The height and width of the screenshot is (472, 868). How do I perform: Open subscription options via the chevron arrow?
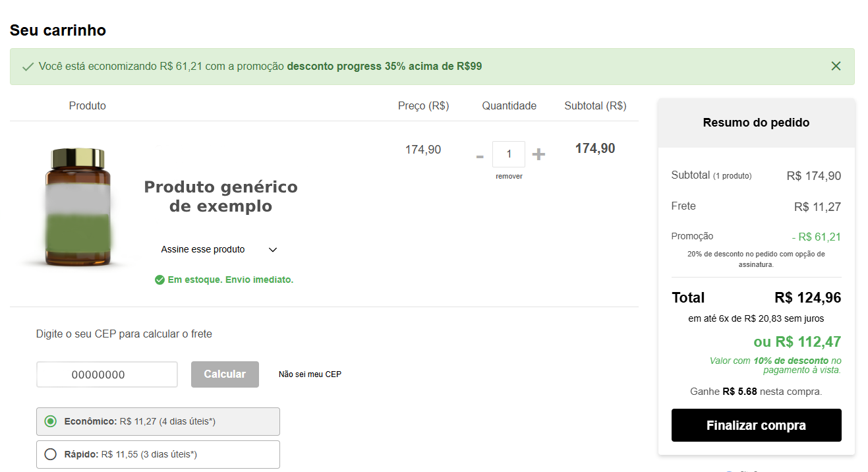pos(273,249)
